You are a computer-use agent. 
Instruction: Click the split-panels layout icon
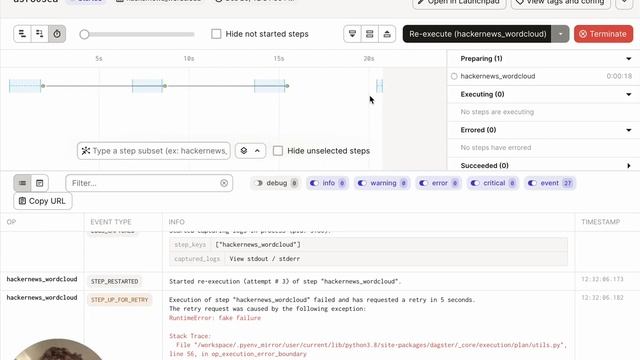point(369,34)
